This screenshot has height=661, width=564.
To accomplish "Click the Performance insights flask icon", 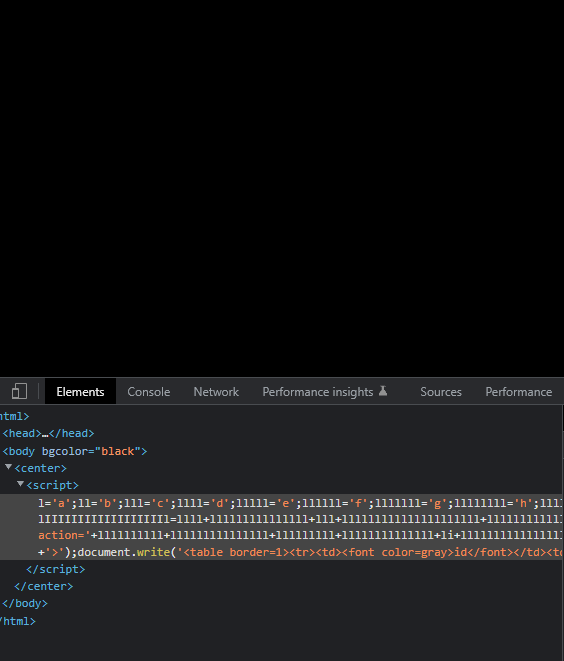I will coord(383,391).
